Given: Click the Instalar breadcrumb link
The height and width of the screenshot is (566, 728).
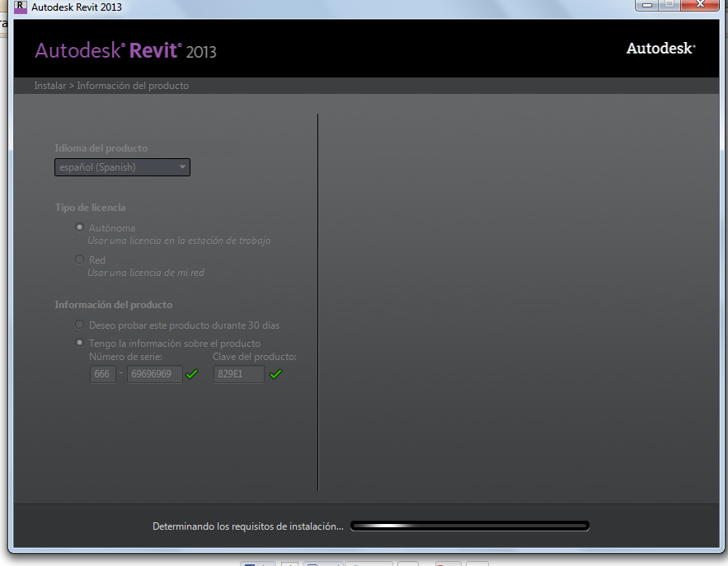Looking at the screenshot, I should pos(50,86).
